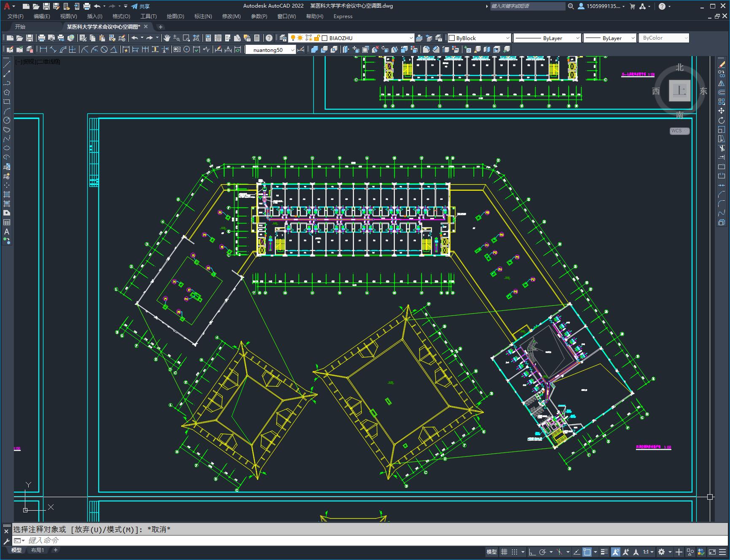Screen dimensions: 730x560
Task: Select the Erase tool in modify toolbar
Action: [x=722, y=65]
